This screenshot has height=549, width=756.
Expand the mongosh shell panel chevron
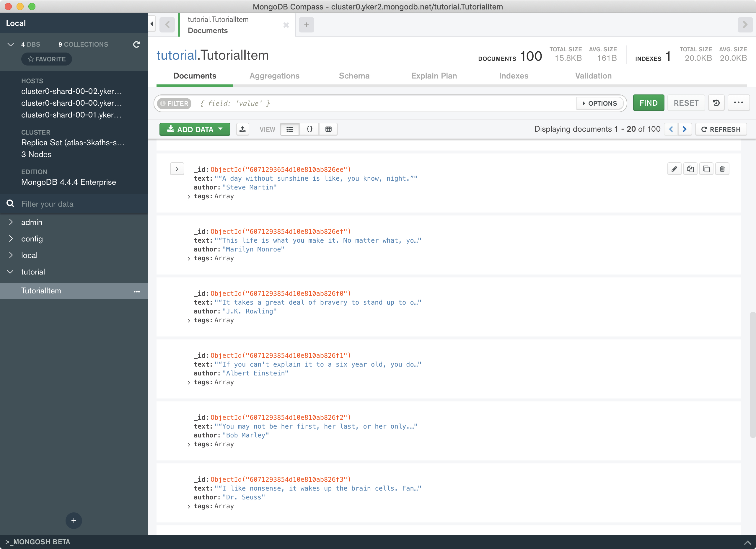(x=748, y=543)
